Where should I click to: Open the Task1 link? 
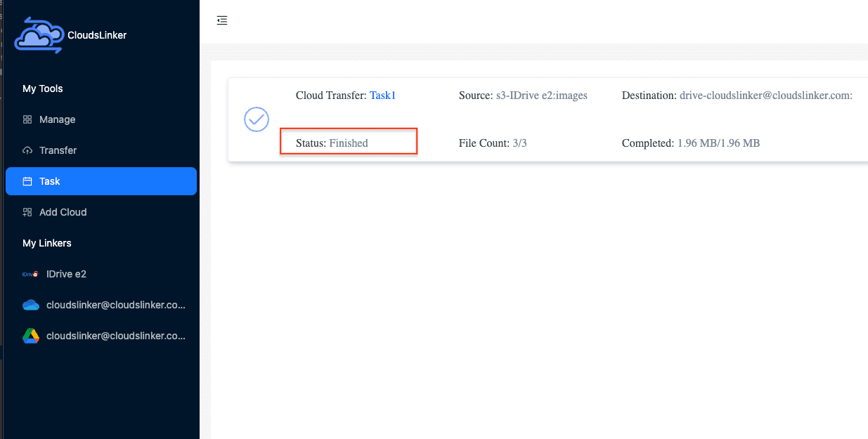coord(382,96)
